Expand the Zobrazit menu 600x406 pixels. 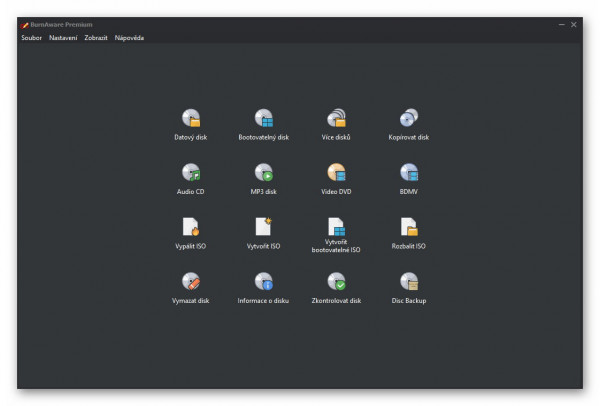[96, 38]
